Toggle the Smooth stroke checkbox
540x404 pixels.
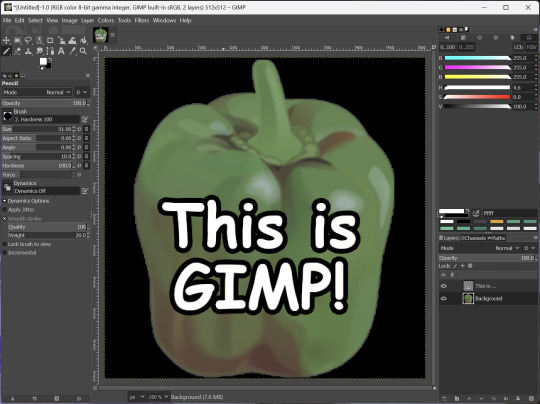point(4,218)
